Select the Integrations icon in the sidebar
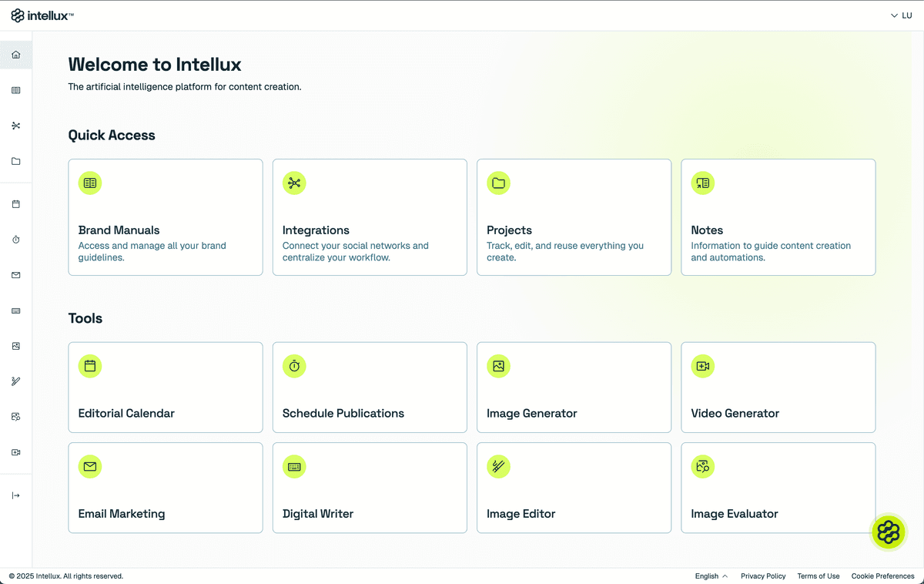The height and width of the screenshot is (584, 924). 15,126
